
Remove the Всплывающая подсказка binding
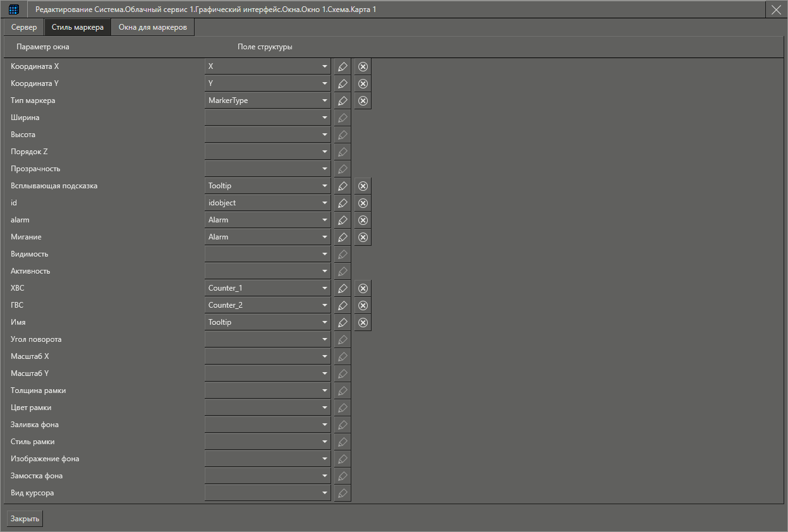[x=363, y=186]
